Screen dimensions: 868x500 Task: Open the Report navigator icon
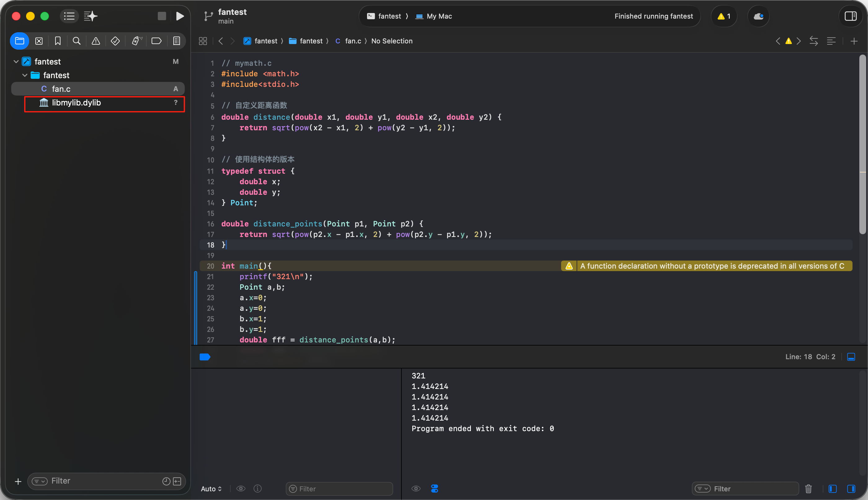tap(176, 41)
